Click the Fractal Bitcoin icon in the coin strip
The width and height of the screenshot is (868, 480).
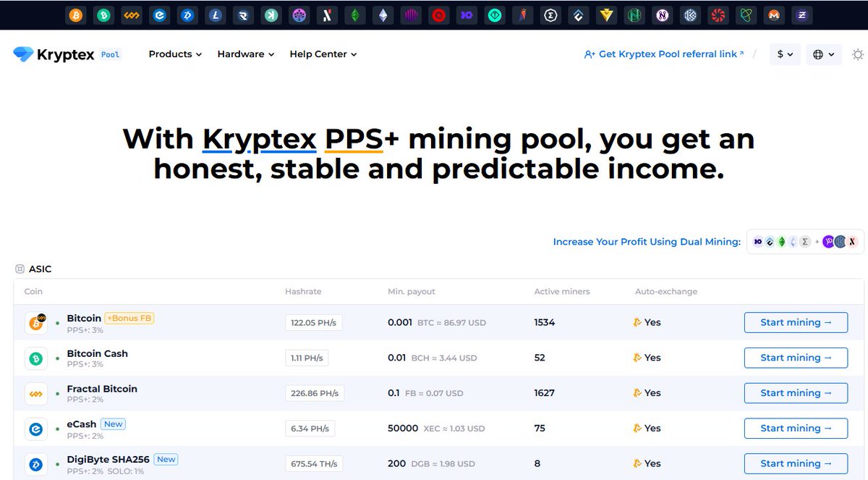[132, 14]
